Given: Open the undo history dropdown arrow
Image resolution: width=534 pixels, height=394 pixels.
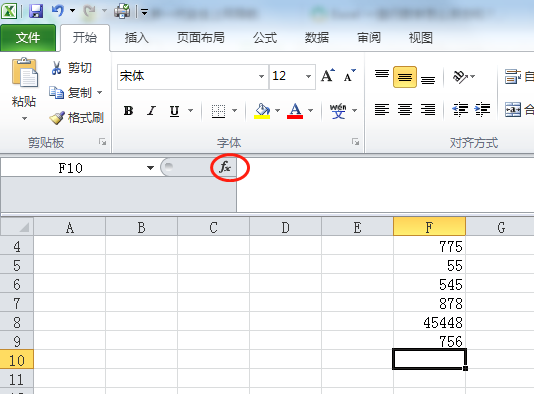Looking at the screenshot, I should coord(73,11).
